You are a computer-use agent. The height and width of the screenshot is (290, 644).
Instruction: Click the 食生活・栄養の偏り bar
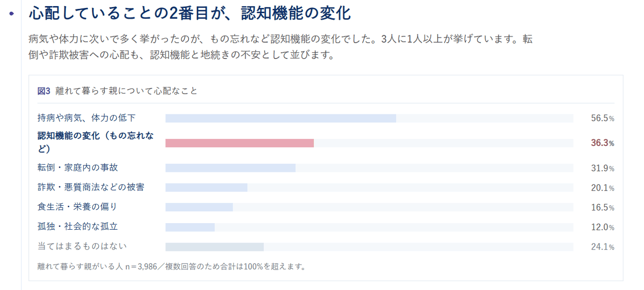[x=199, y=207]
